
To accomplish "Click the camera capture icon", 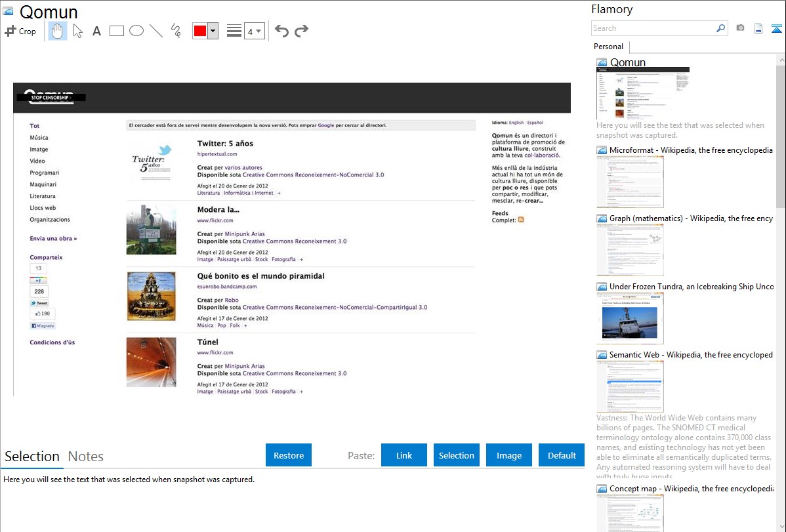I will tap(740, 28).
